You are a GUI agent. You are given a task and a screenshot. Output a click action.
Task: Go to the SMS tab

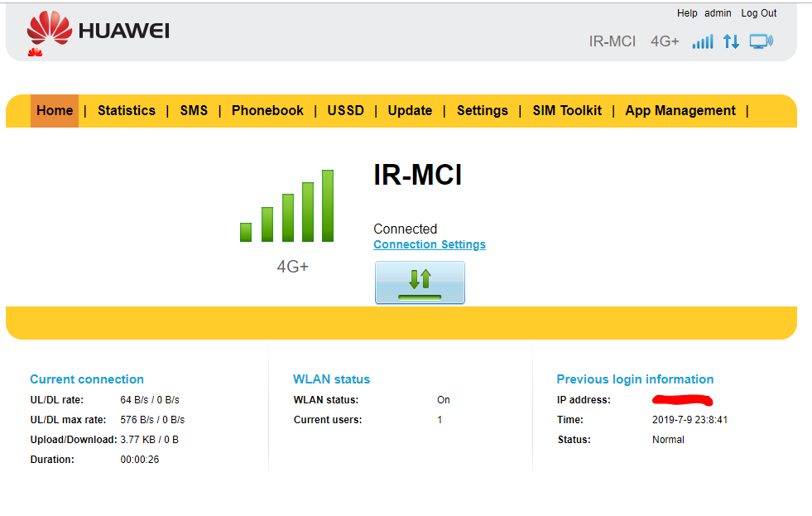tap(194, 111)
